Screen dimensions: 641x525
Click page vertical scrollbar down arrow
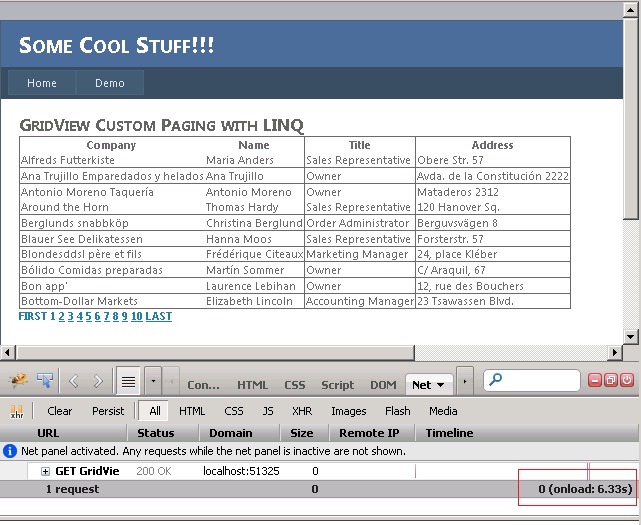630,337
